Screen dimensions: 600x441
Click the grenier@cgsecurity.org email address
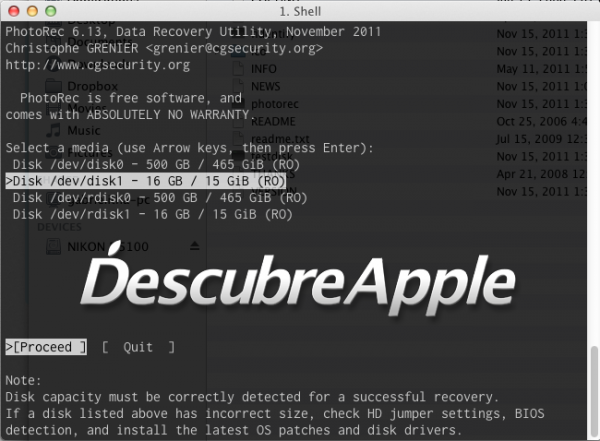pyautogui.click(x=234, y=48)
